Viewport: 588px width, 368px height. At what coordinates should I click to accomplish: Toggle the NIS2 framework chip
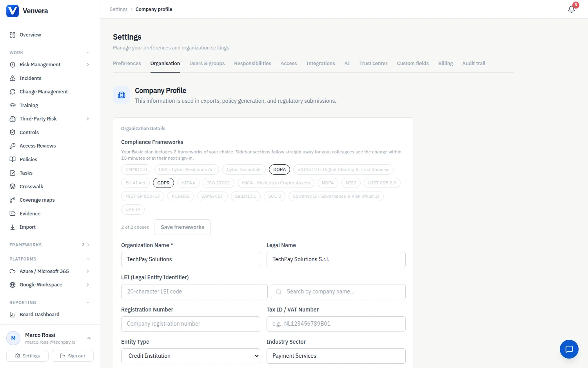coord(351,183)
